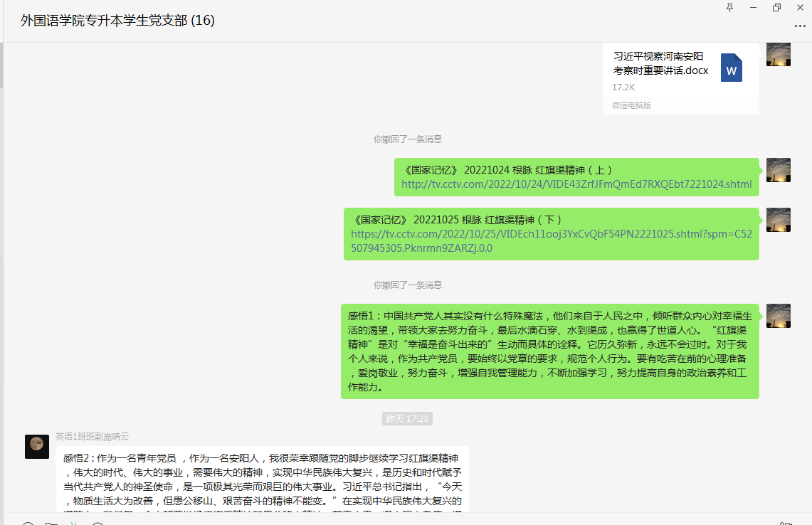
Task: Click sender avatar beside the docx file
Action: [778, 55]
